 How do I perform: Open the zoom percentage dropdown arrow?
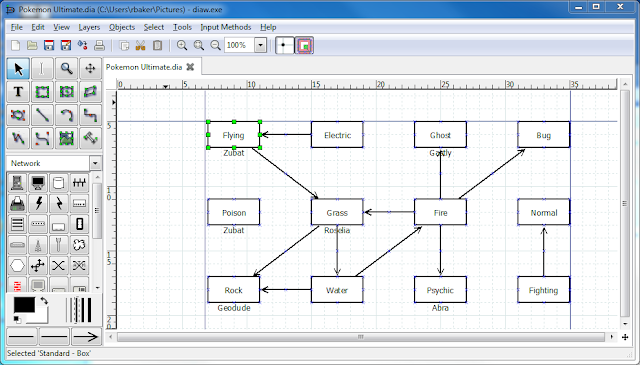[260, 45]
